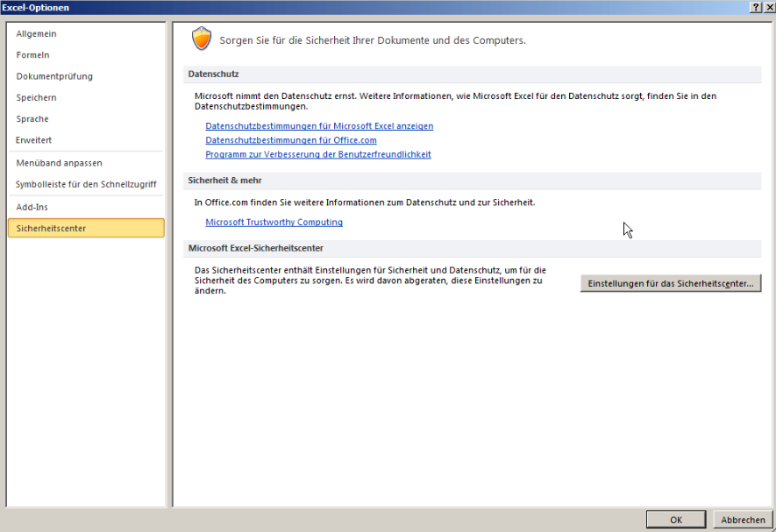Select Erweitert in the sidebar
The image size is (776, 532).
coord(33,140)
